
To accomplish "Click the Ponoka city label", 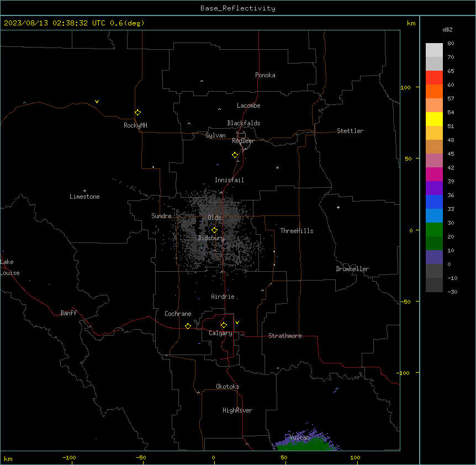I will point(265,75).
